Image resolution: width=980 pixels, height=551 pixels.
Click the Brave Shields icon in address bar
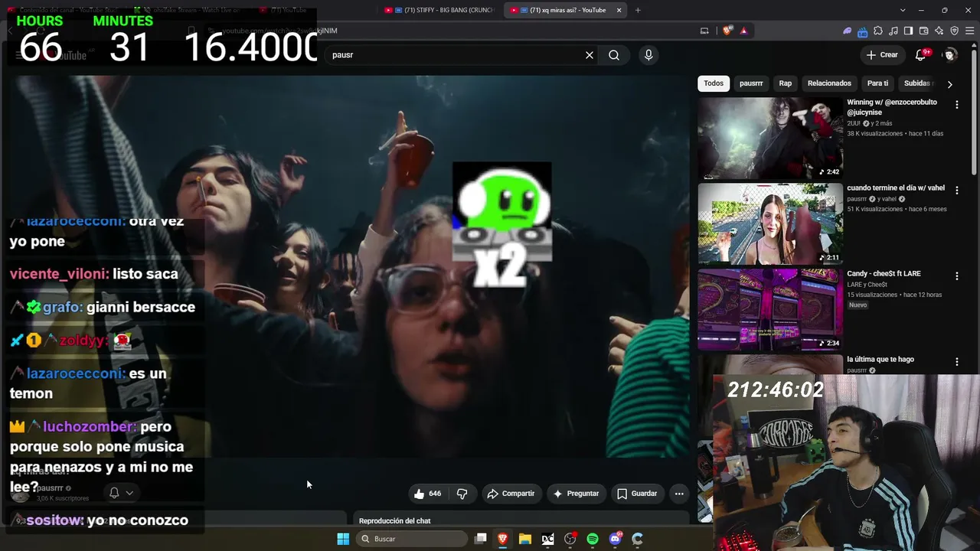tap(727, 31)
